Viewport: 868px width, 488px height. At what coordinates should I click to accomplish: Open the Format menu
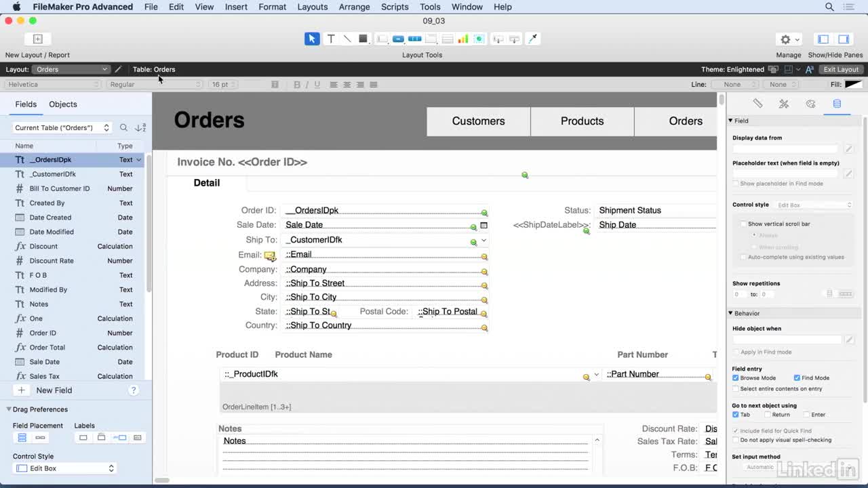[272, 7]
